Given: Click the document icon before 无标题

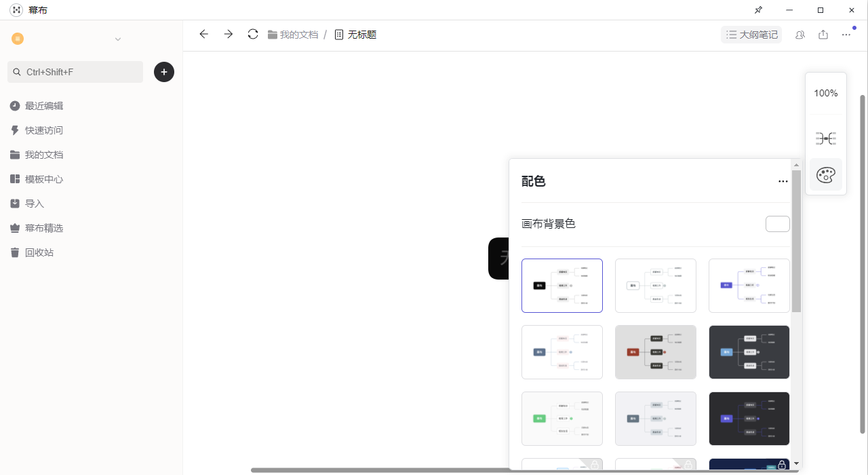Looking at the screenshot, I should tap(339, 35).
